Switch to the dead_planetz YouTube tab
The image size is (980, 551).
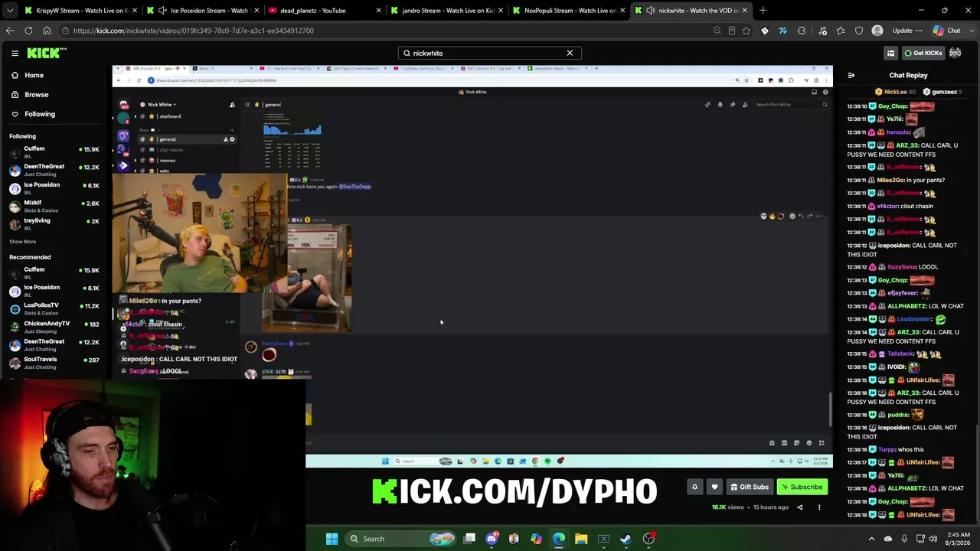point(325,11)
